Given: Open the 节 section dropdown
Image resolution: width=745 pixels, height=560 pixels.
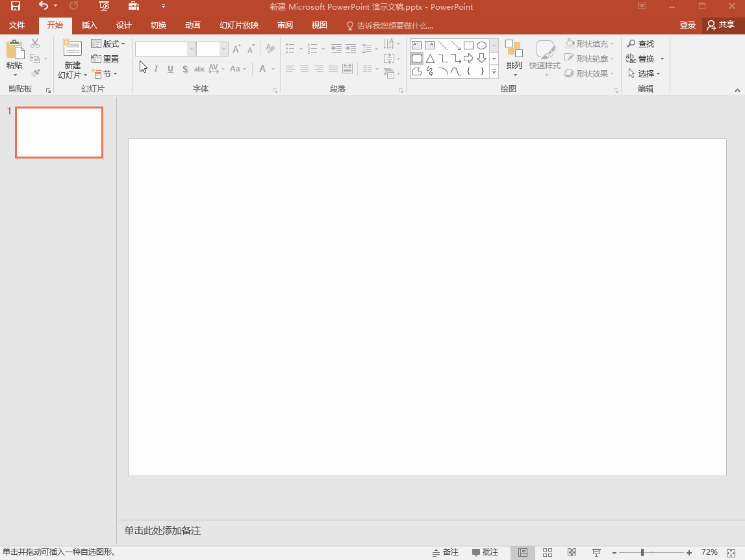Looking at the screenshot, I should (x=104, y=73).
